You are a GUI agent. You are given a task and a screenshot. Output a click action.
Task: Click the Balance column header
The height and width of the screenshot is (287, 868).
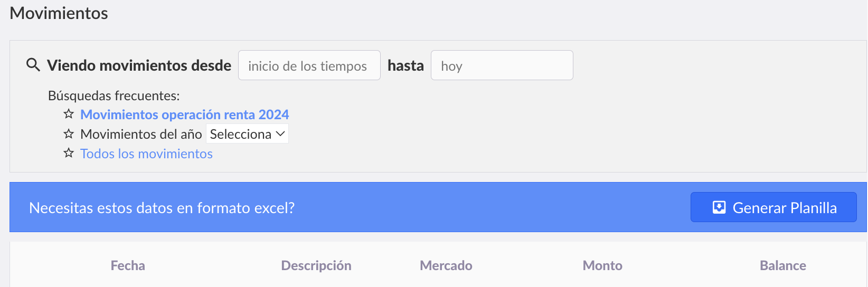point(783,265)
